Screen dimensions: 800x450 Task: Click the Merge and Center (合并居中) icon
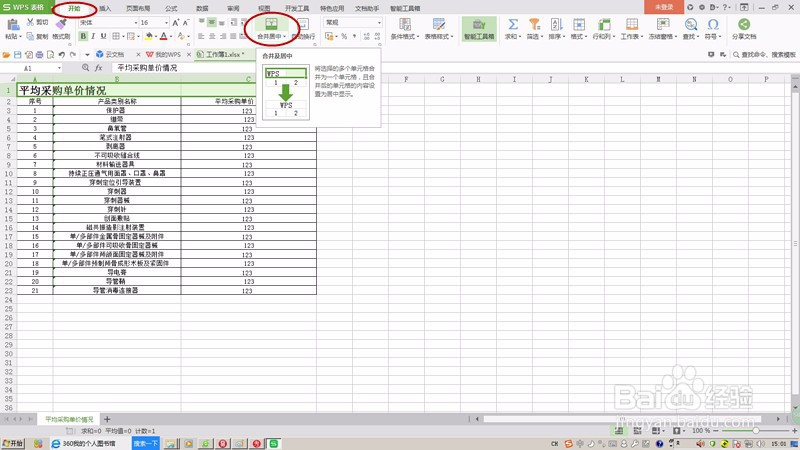point(271,24)
